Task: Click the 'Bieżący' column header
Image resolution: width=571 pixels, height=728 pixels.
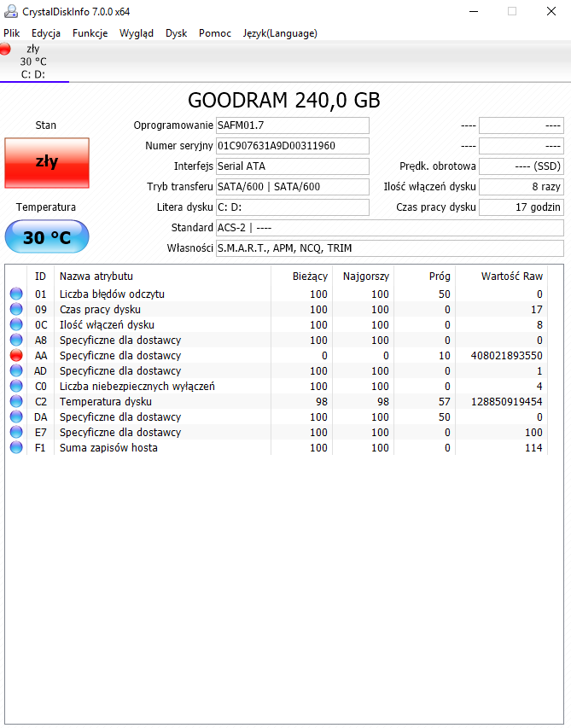Action: 302,277
